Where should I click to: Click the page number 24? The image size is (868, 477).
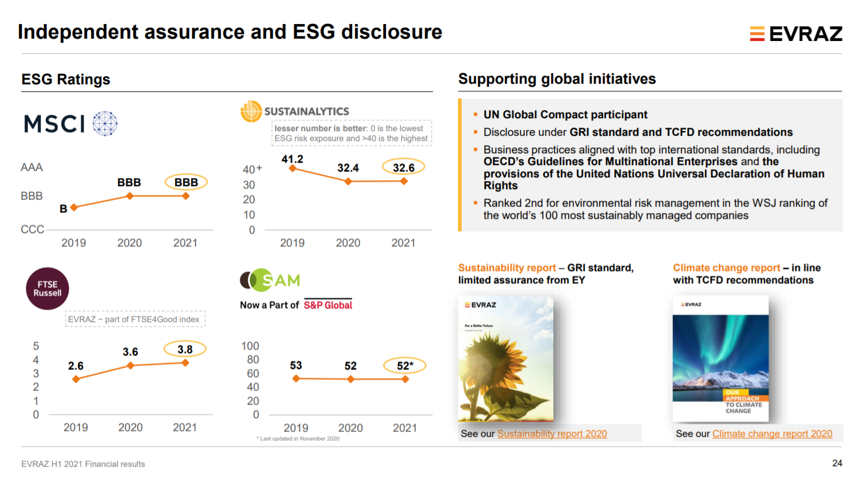tap(837, 463)
